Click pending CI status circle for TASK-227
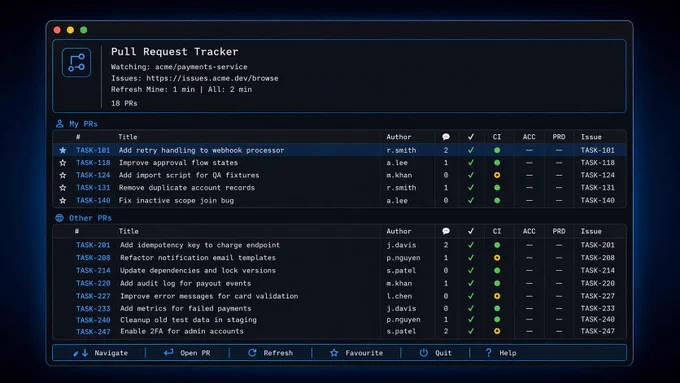The height and width of the screenshot is (383, 680). [x=497, y=296]
